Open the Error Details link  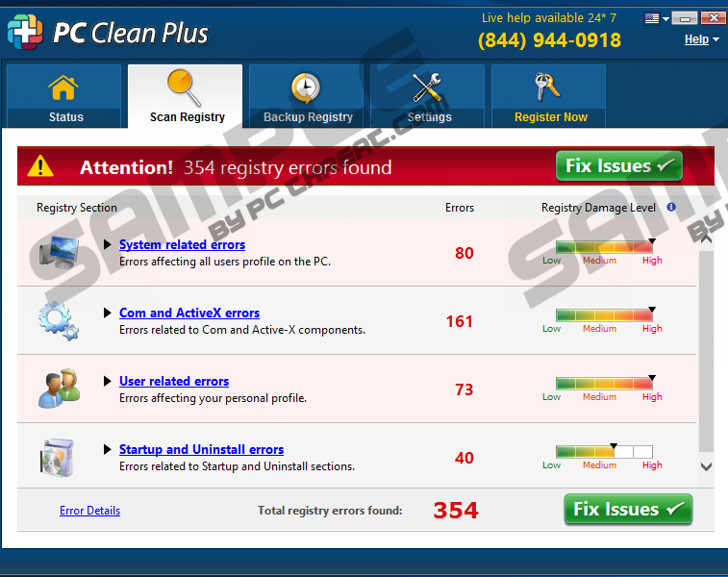coord(89,511)
